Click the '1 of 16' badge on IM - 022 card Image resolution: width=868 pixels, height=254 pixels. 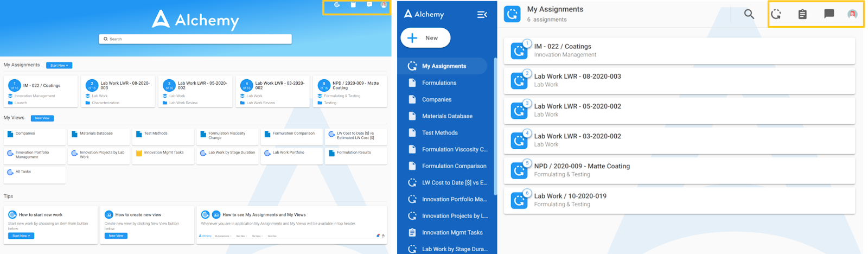click(x=15, y=85)
